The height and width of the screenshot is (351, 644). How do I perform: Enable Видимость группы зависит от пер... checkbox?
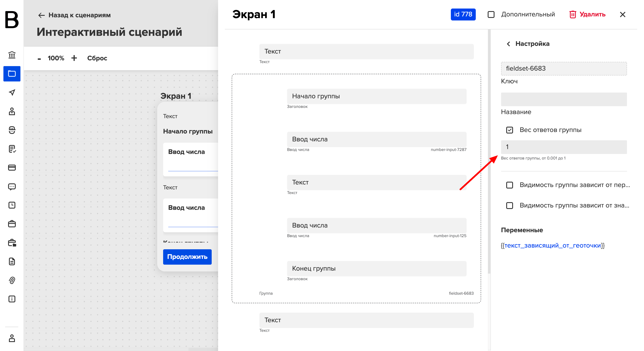tap(509, 185)
